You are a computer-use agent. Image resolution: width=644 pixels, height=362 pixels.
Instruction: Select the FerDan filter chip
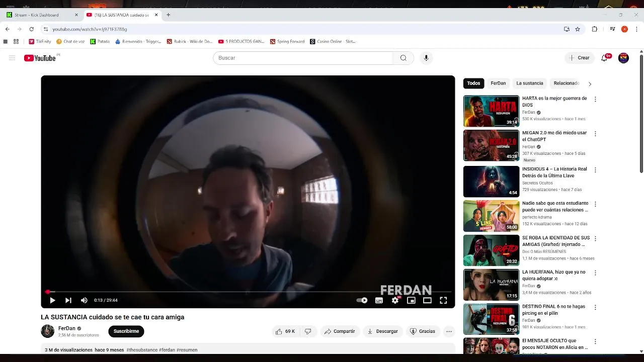(498, 83)
